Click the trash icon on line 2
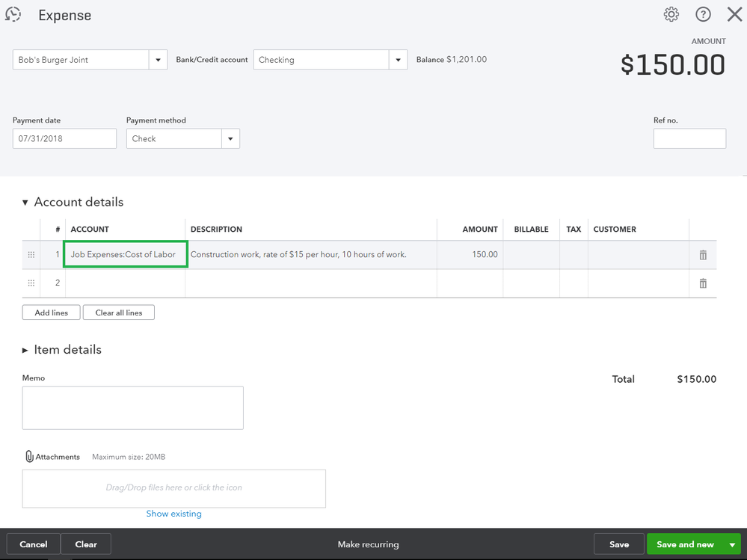This screenshot has height=560, width=747. [703, 283]
